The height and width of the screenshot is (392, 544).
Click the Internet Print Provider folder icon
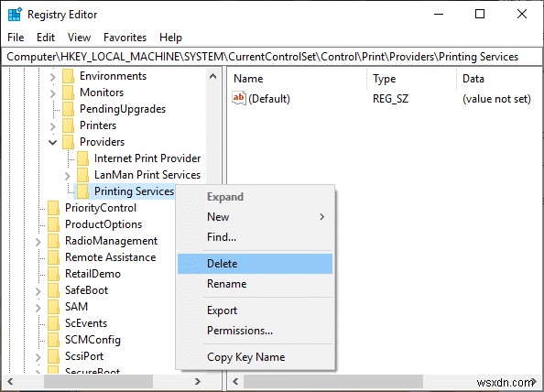pyautogui.click(x=82, y=158)
